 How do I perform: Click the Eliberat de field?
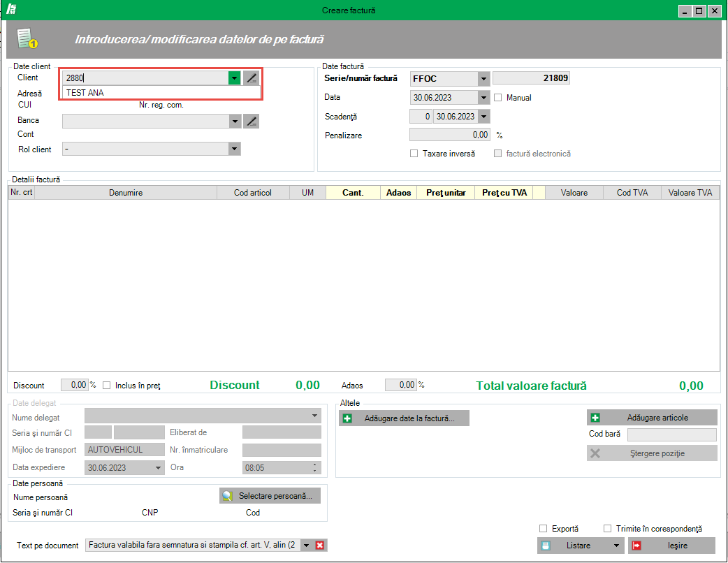282,432
